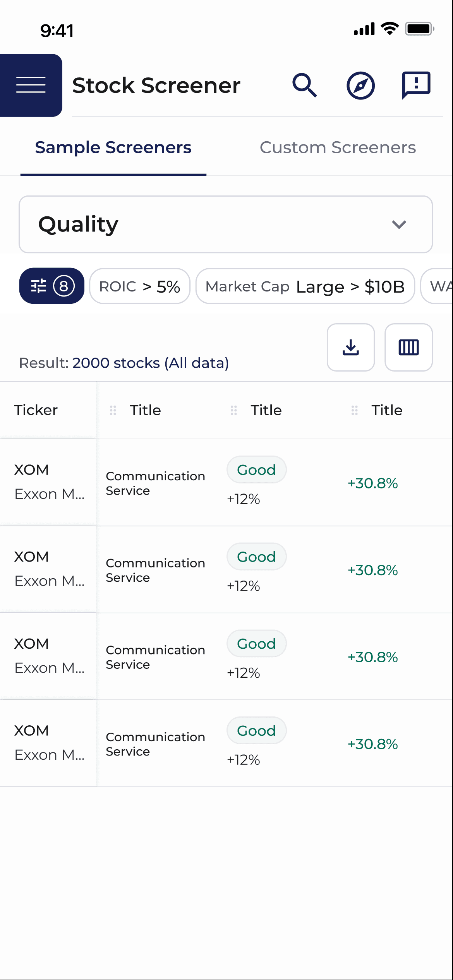Click the 2000 stocks (All data) link
The height and width of the screenshot is (980, 453).
[x=151, y=363]
